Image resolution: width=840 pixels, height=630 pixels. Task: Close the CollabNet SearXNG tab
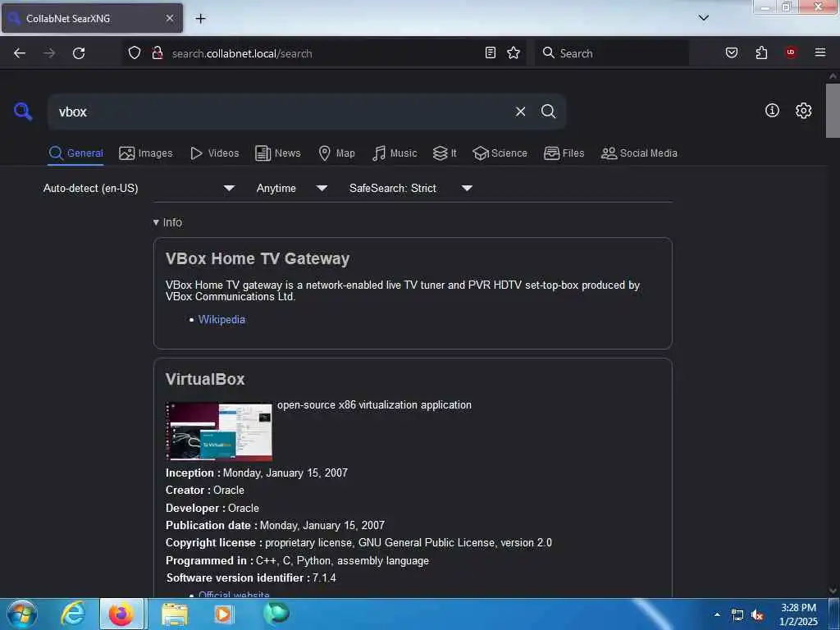[170, 18]
